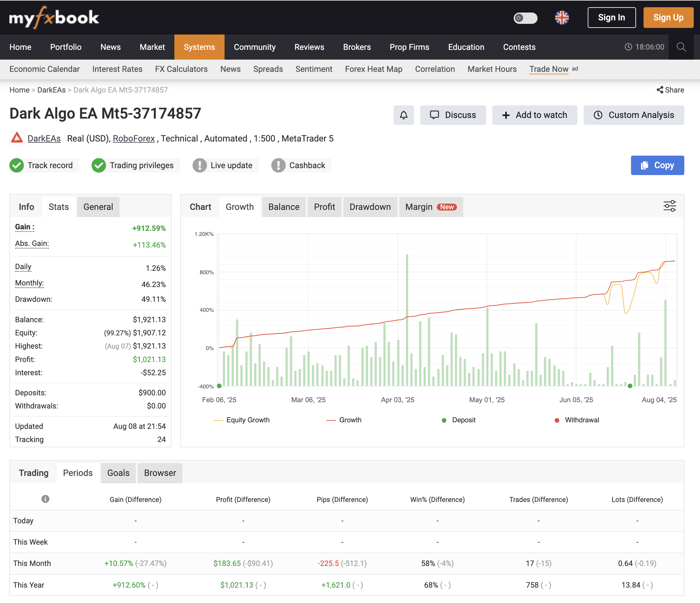Expand the Systems navigation menu

click(199, 47)
